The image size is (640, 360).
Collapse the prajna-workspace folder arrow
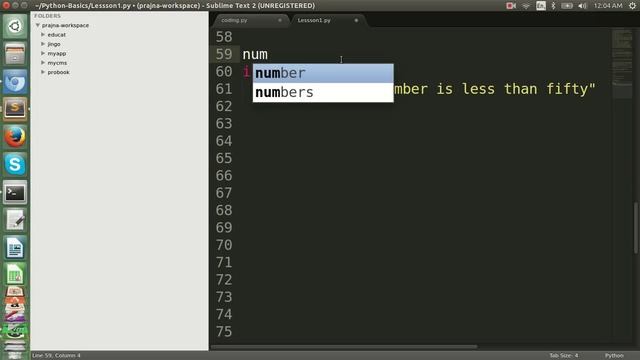pos(38,25)
